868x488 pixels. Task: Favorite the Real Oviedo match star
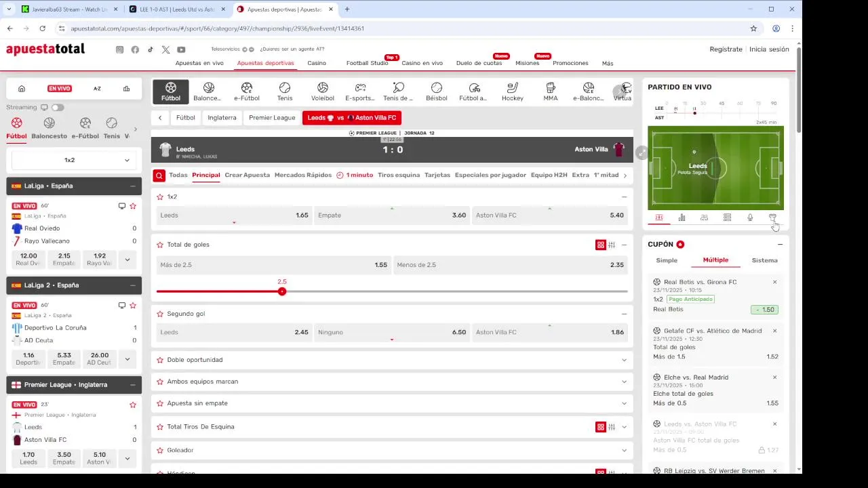click(133, 206)
